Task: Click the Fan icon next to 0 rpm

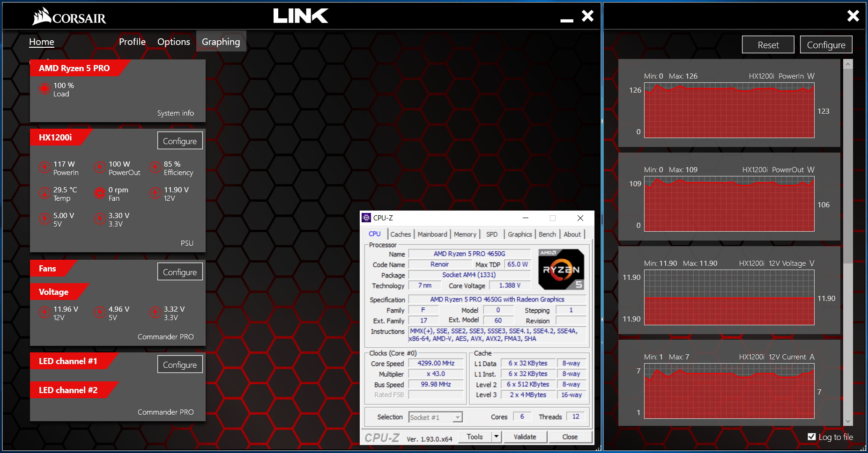Action: (x=100, y=193)
